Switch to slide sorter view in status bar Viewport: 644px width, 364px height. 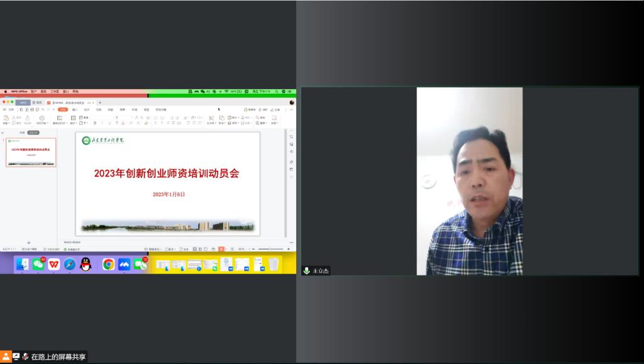(199, 249)
